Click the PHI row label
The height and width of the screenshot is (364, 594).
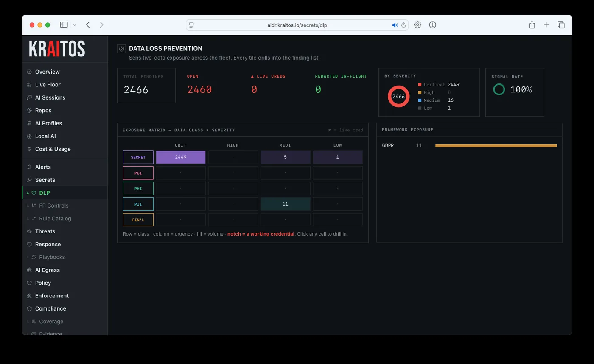click(x=138, y=188)
